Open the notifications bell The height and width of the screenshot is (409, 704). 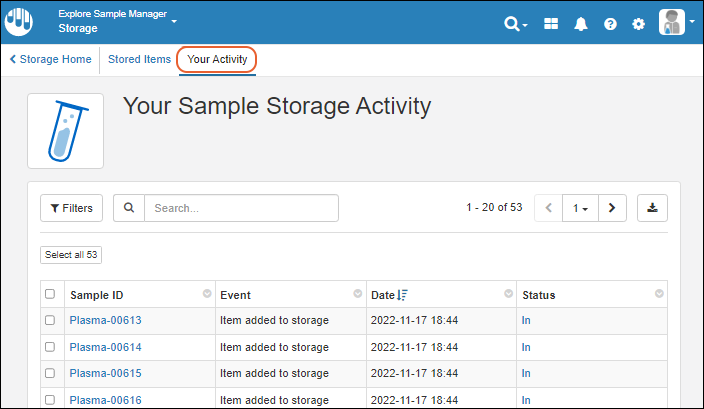[580, 24]
